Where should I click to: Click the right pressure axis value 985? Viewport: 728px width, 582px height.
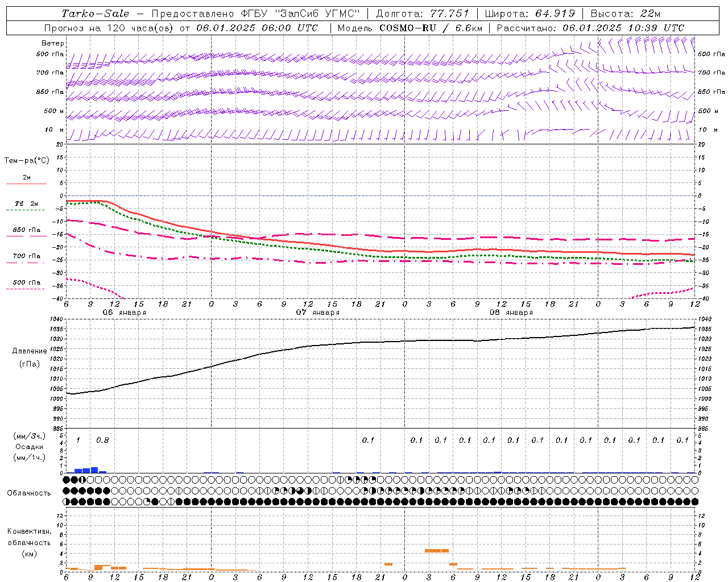[704, 429]
